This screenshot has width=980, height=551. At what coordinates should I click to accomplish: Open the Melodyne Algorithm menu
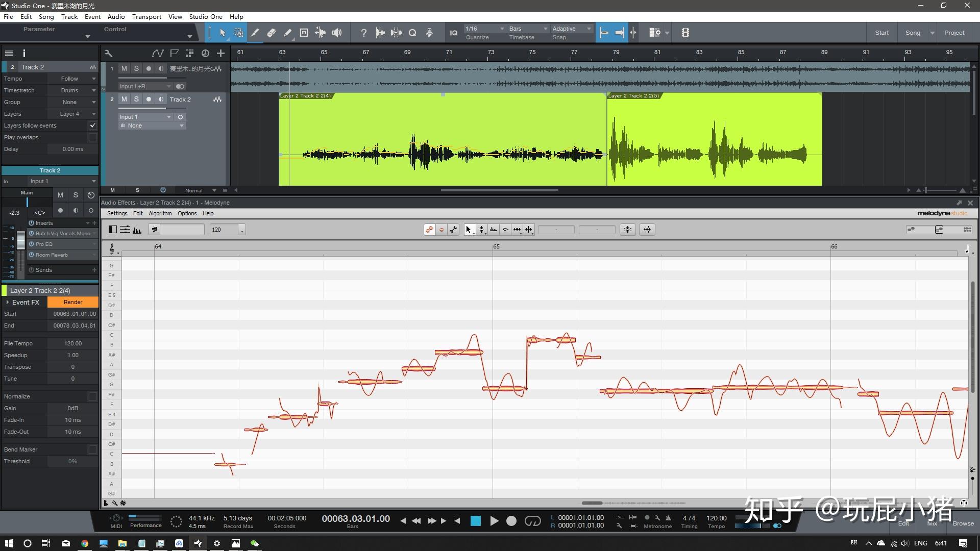[x=160, y=213]
